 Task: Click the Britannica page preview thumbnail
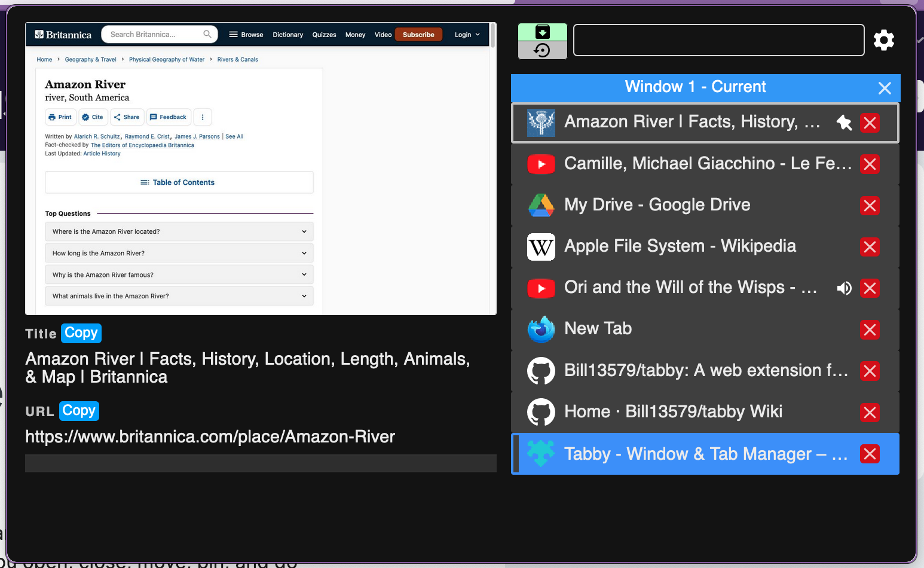click(x=261, y=169)
